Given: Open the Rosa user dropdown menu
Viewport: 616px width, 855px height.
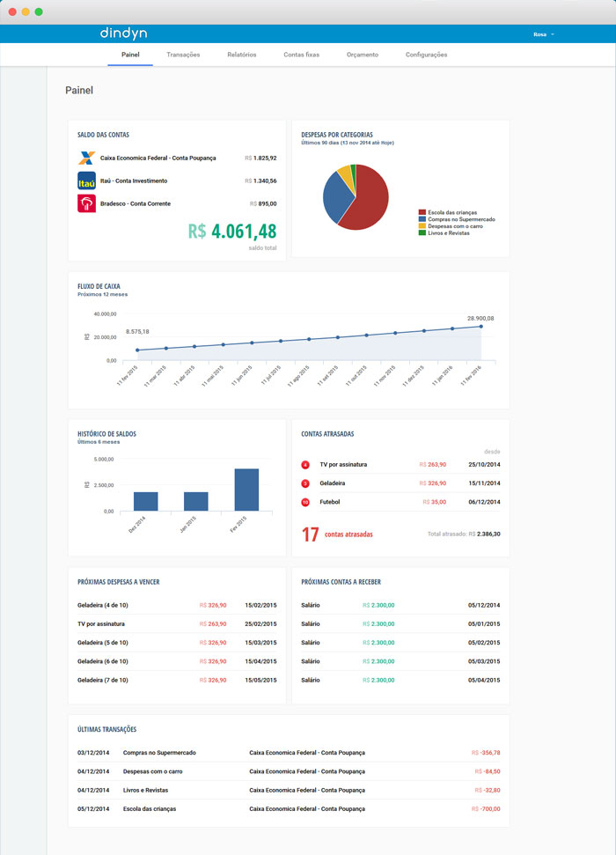Looking at the screenshot, I should pos(544,34).
